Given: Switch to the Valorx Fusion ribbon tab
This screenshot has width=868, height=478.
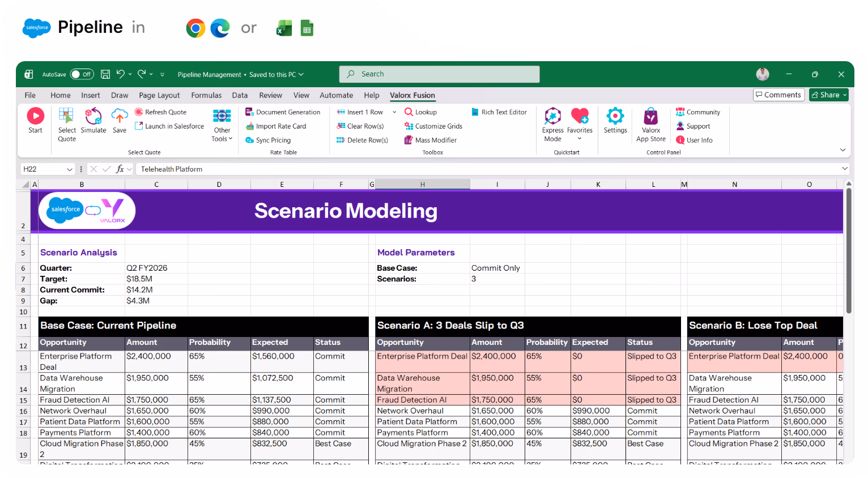Looking at the screenshot, I should point(412,95).
